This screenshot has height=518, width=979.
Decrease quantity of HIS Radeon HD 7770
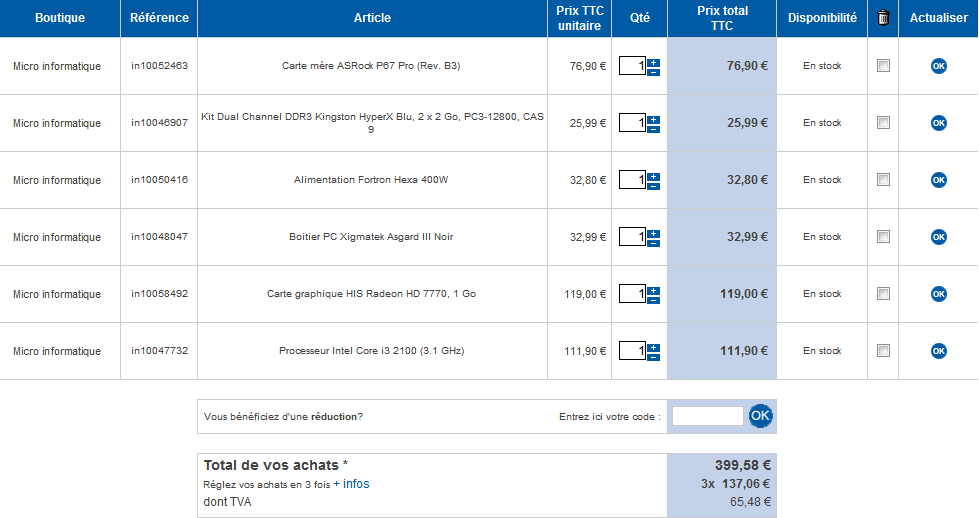[653, 300]
